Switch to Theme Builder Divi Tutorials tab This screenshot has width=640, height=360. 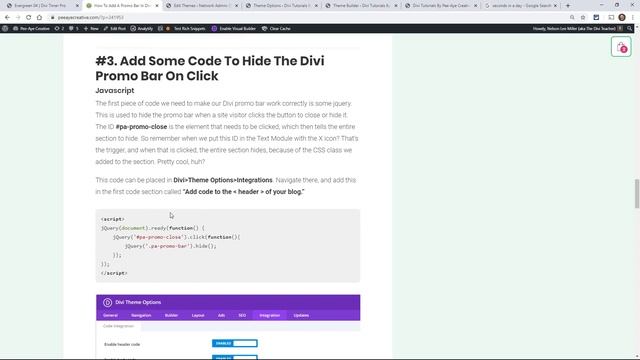[360, 6]
